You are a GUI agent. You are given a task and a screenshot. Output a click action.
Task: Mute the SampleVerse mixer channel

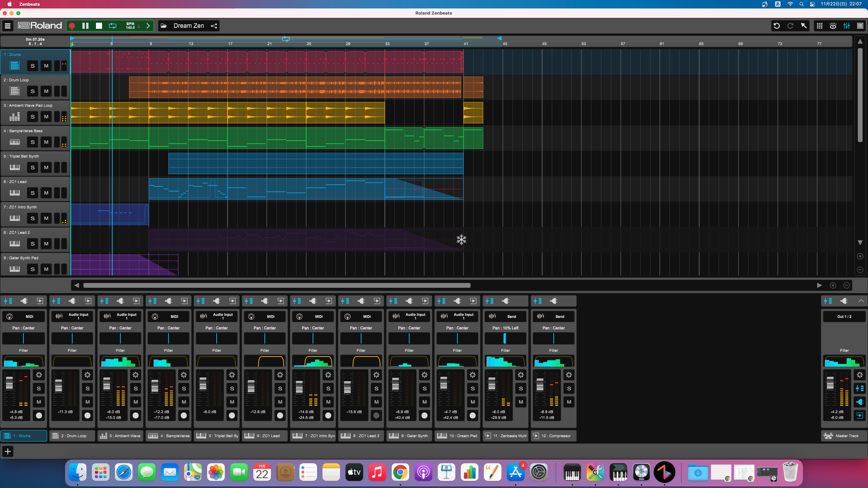click(x=184, y=402)
